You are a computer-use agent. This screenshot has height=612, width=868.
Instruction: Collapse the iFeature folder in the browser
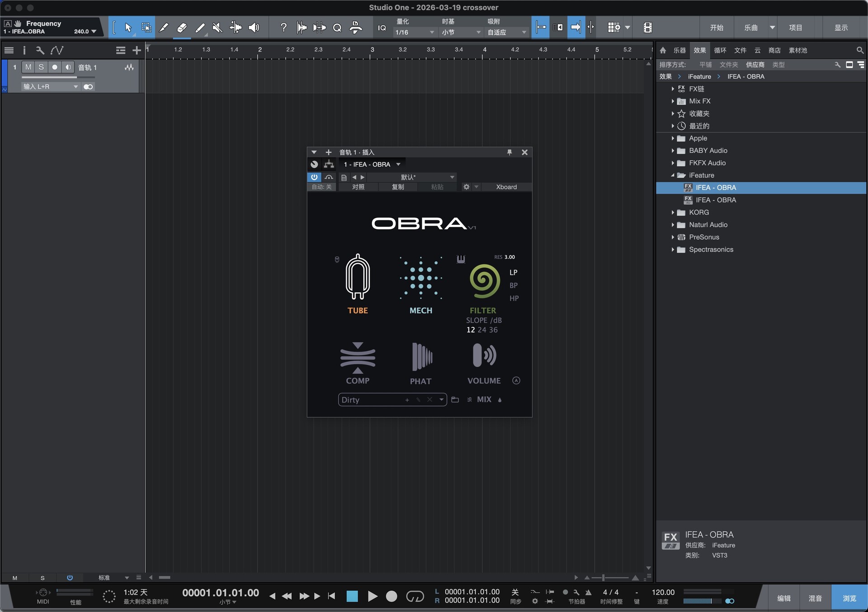click(673, 175)
